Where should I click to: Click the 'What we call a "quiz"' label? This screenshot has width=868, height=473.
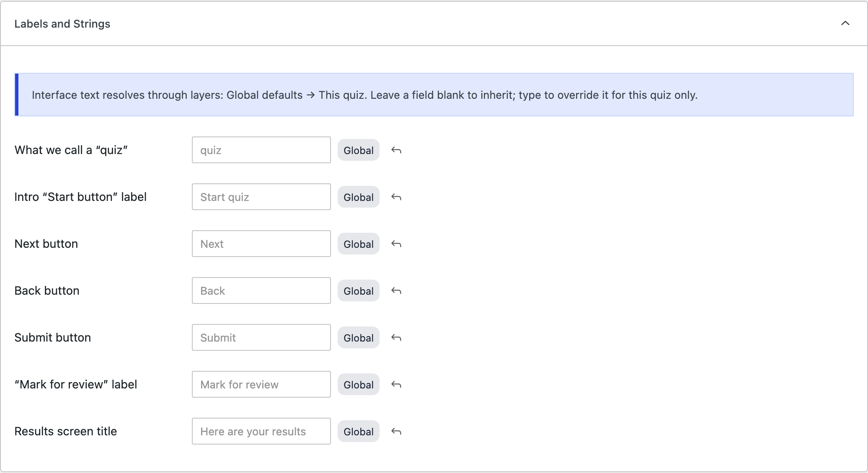coord(71,150)
